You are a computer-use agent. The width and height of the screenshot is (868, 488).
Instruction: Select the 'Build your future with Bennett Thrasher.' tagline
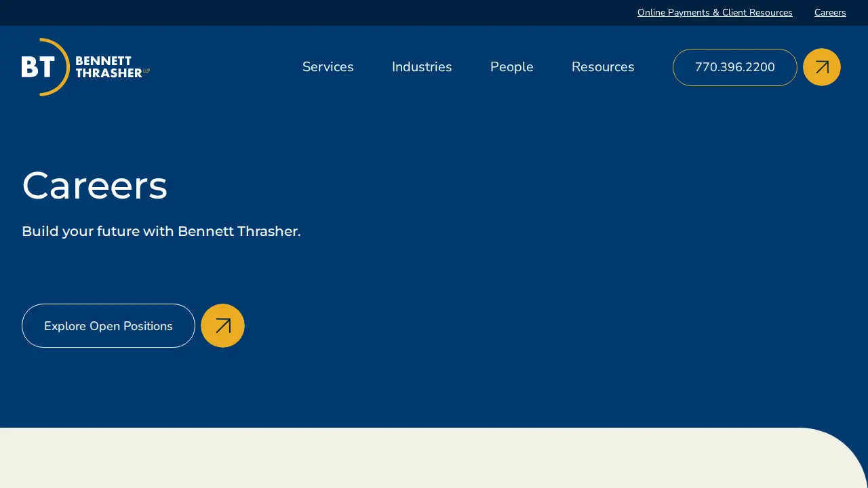pyautogui.click(x=161, y=231)
